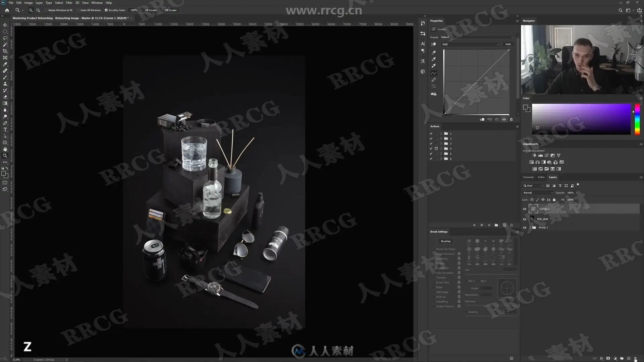Click the Fit Screen button
This screenshot has width=644, height=362.
(151, 10)
